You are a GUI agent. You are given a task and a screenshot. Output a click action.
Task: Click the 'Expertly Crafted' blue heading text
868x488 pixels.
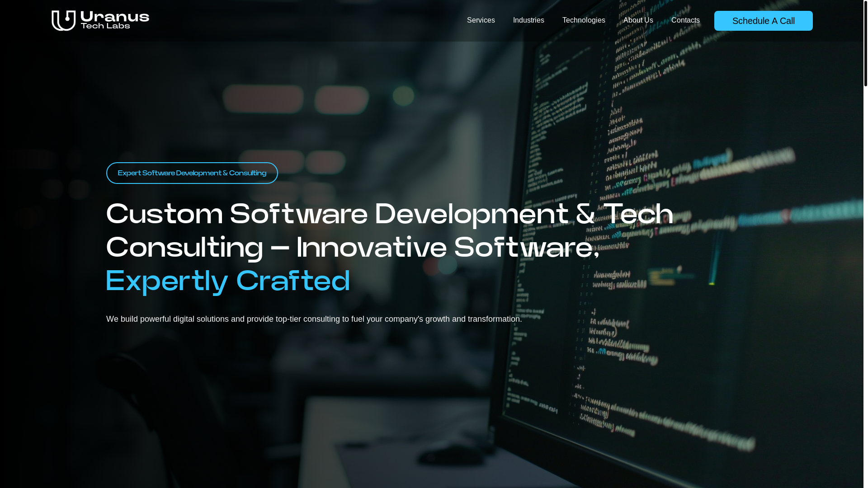tap(228, 281)
